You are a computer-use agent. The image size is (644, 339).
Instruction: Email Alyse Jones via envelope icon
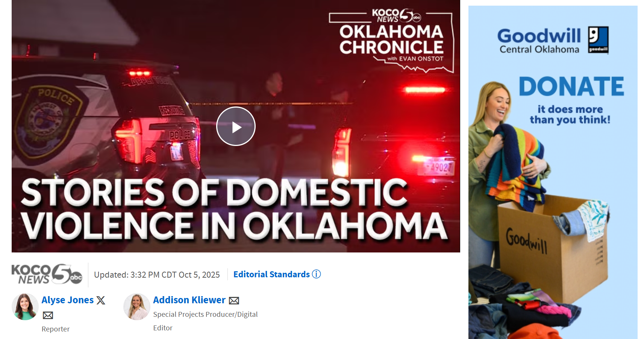coord(48,315)
